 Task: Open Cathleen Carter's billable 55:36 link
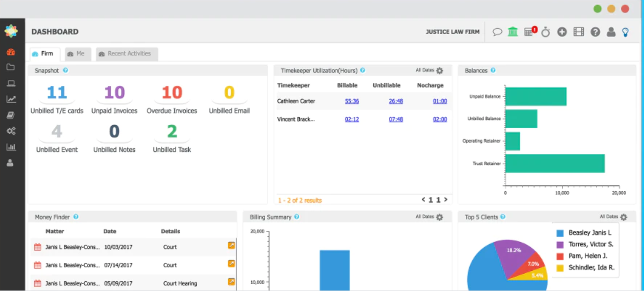pyautogui.click(x=352, y=101)
